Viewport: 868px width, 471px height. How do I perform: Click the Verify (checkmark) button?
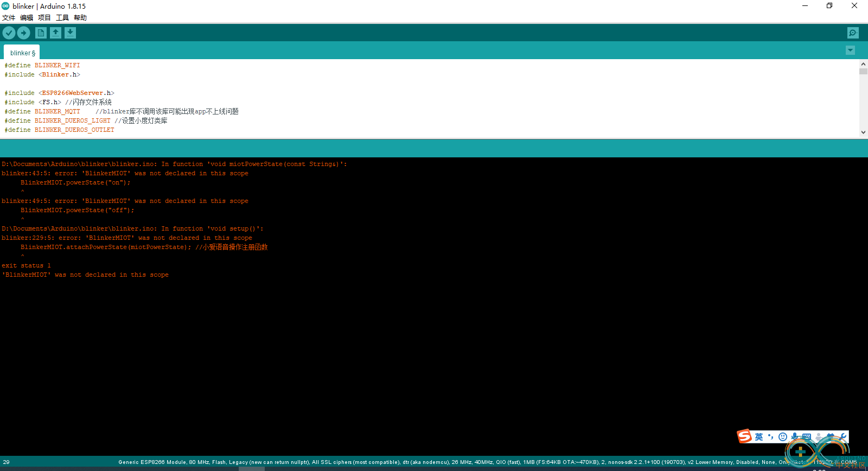click(9, 33)
